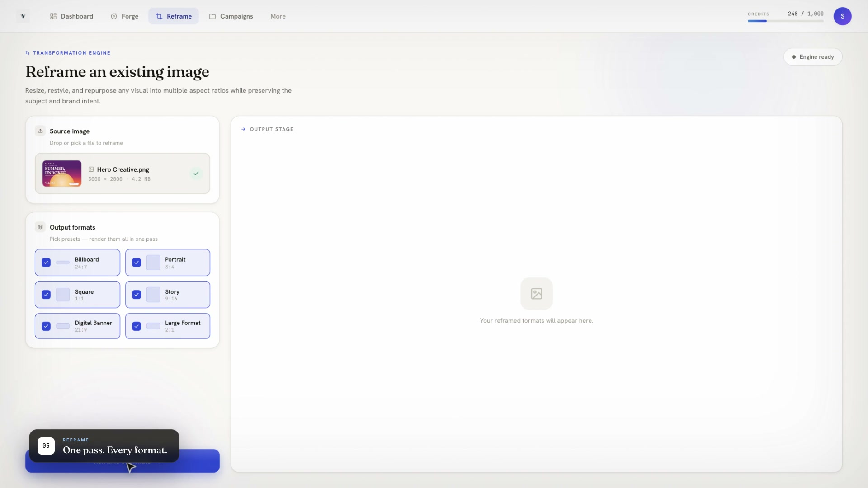868x488 pixels.
Task: Click the Large Format ratio preview icon
Action: pyautogui.click(x=153, y=326)
